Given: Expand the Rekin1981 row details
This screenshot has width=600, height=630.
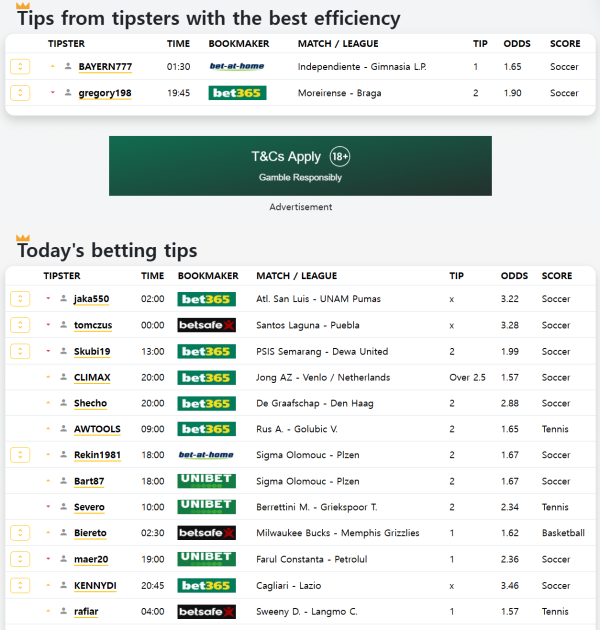Looking at the screenshot, I should coord(20,455).
